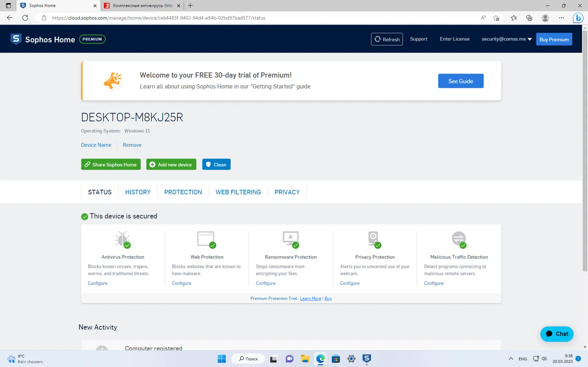Open the Chat support bubble
588x367 pixels.
(557, 334)
